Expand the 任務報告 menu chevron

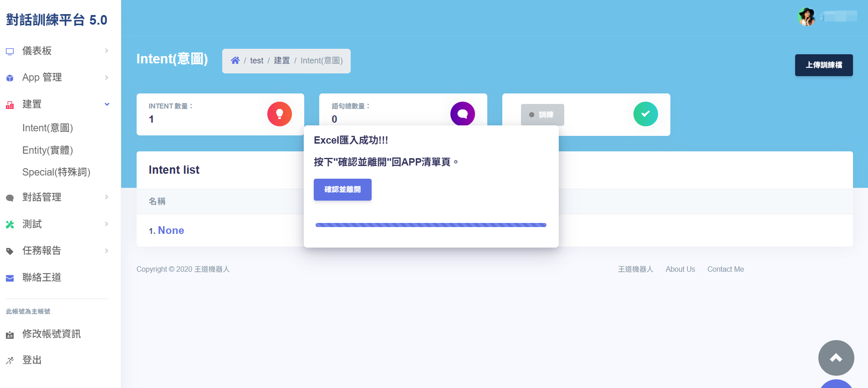(x=107, y=251)
